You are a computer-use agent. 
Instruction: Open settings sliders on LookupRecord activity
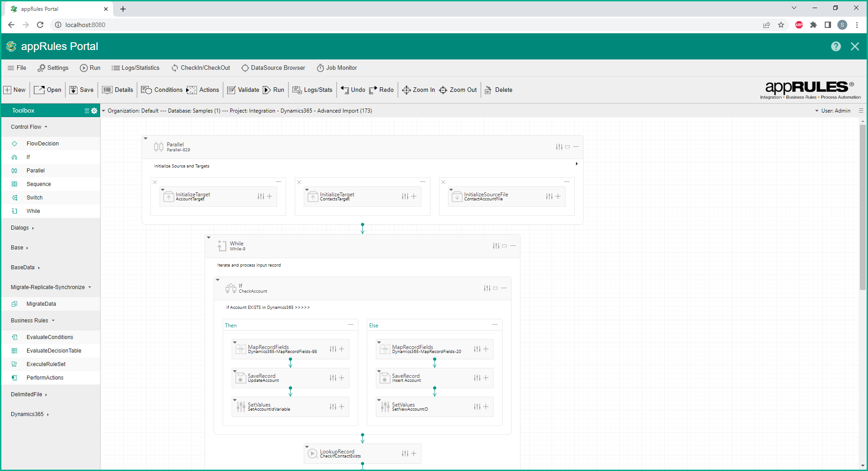point(405,453)
